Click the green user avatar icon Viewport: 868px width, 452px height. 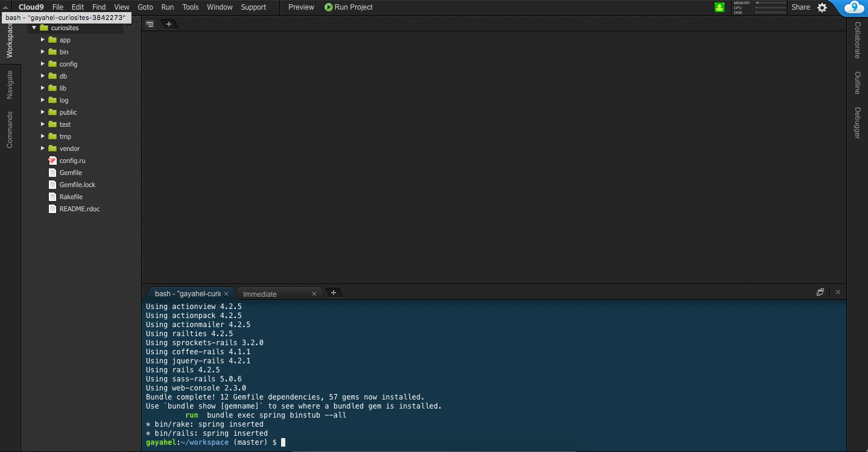pos(719,7)
